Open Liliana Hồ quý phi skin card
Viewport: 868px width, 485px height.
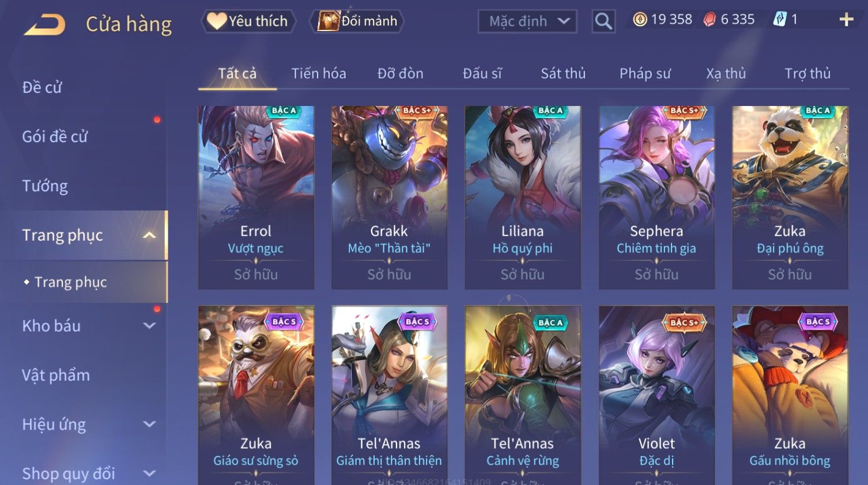(x=523, y=198)
